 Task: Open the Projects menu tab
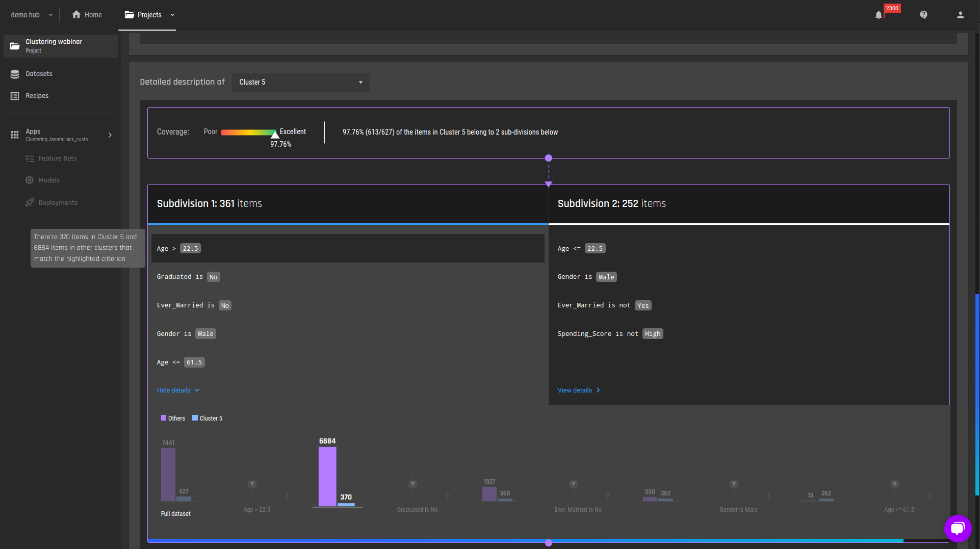click(x=149, y=15)
